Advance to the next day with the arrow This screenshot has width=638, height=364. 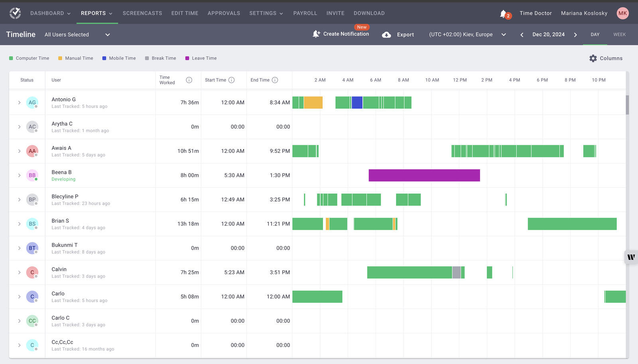[575, 35]
